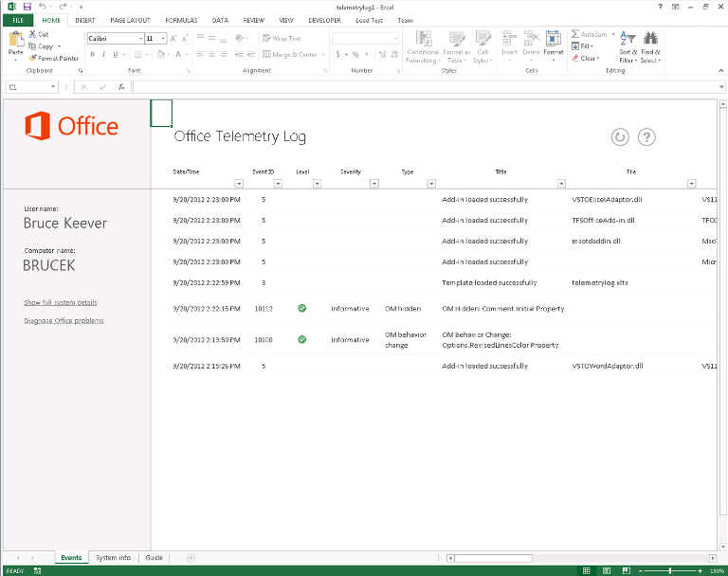The image size is (728, 576).
Task: Click the Copy icon
Action: [32, 46]
